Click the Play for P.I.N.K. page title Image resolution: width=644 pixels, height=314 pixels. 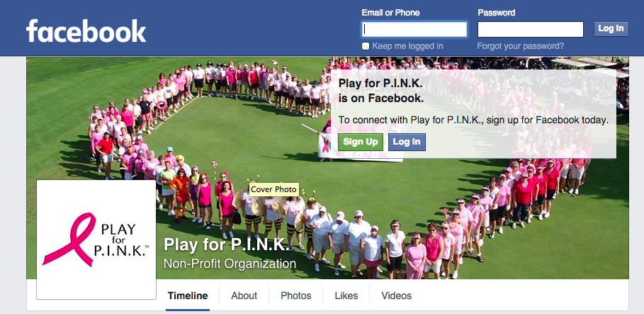(x=226, y=245)
